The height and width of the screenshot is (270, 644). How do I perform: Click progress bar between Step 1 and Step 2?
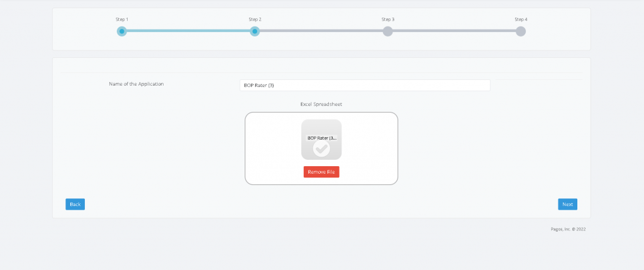tap(189, 31)
